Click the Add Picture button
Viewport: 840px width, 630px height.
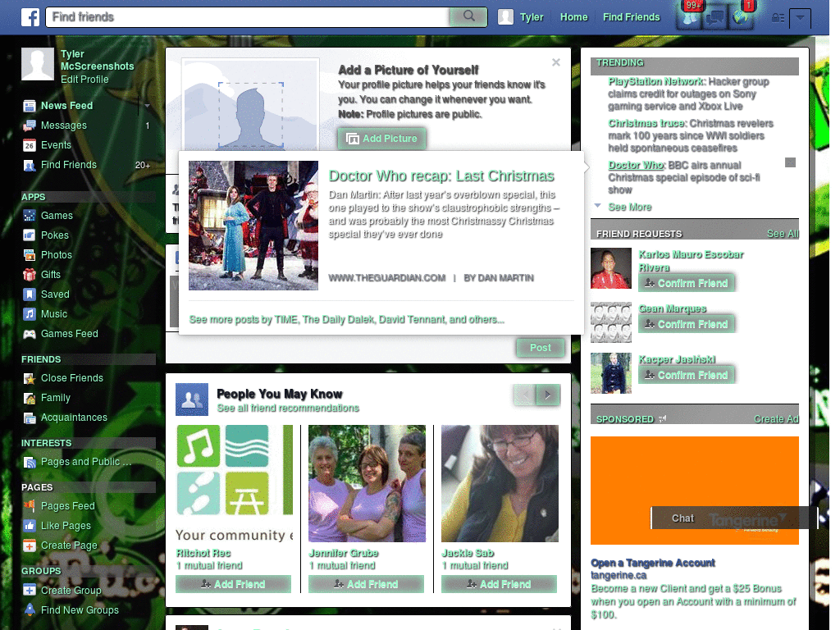(x=382, y=139)
